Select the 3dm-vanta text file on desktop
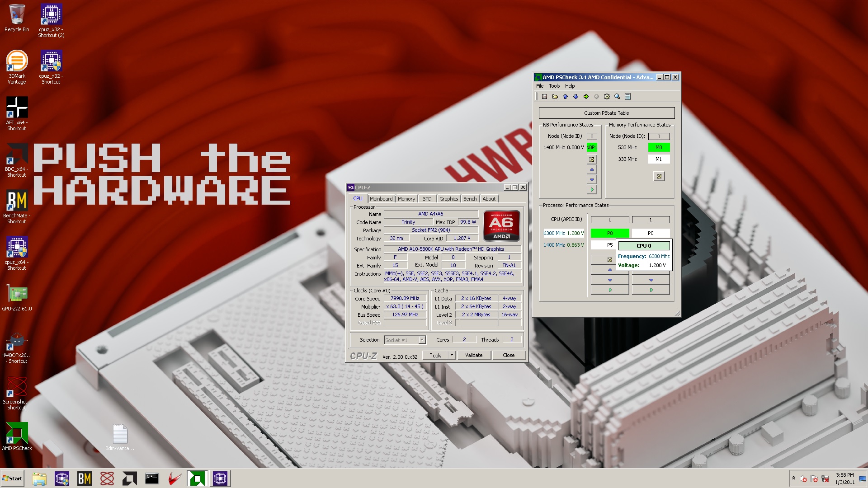This screenshot has width=868, height=488. (120, 437)
